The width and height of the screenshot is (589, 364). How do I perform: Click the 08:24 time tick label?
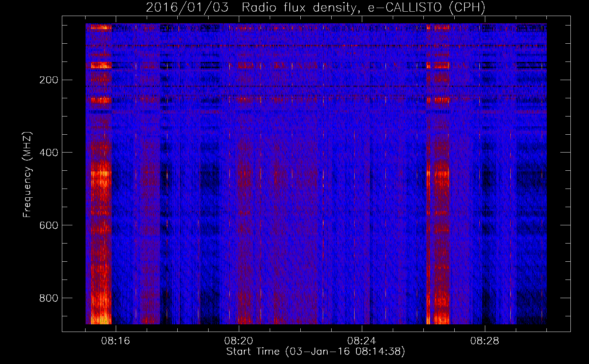click(362, 341)
